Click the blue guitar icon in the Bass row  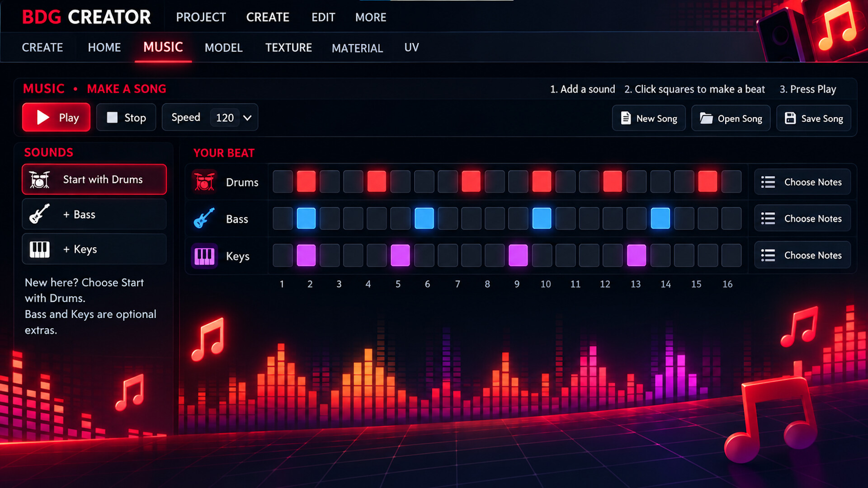point(204,218)
